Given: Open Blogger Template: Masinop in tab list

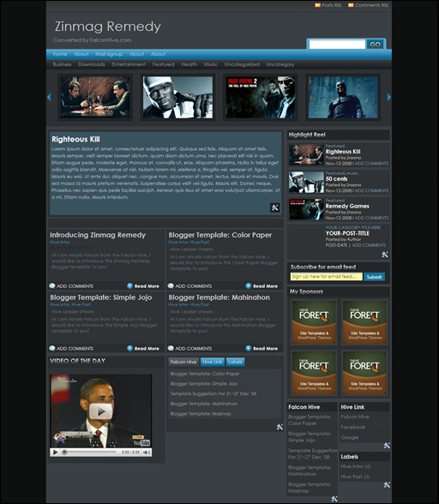Looking at the screenshot, I should [201, 414].
